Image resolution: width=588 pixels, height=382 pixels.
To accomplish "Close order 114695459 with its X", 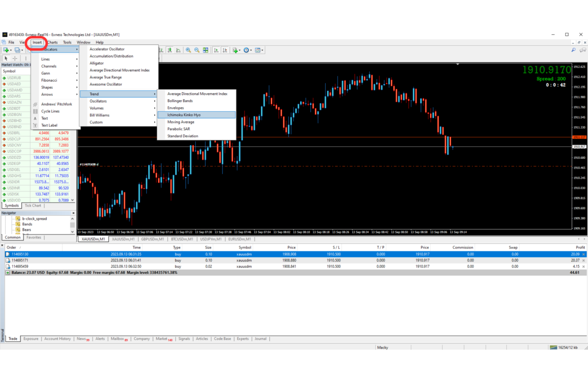I will pos(584,266).
